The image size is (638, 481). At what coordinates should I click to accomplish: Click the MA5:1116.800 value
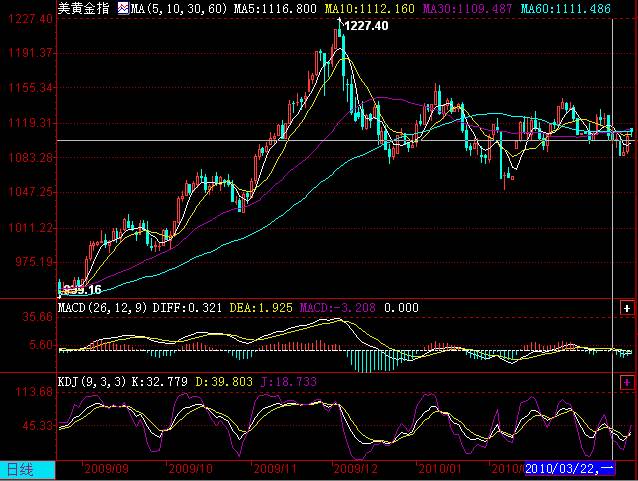(275, 9)
